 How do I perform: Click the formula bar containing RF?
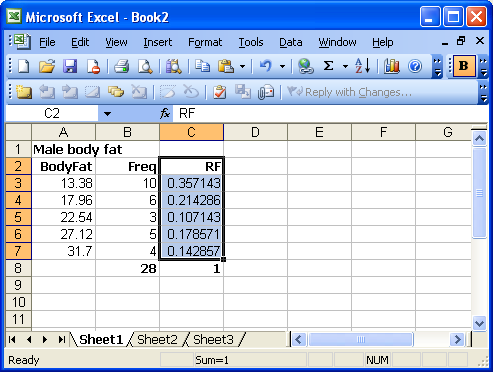[330, 114]
